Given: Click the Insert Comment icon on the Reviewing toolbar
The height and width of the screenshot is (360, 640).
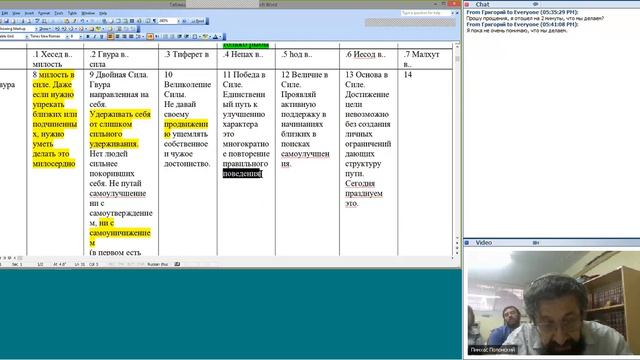Looking at the screenshot, I should [91, 29].
